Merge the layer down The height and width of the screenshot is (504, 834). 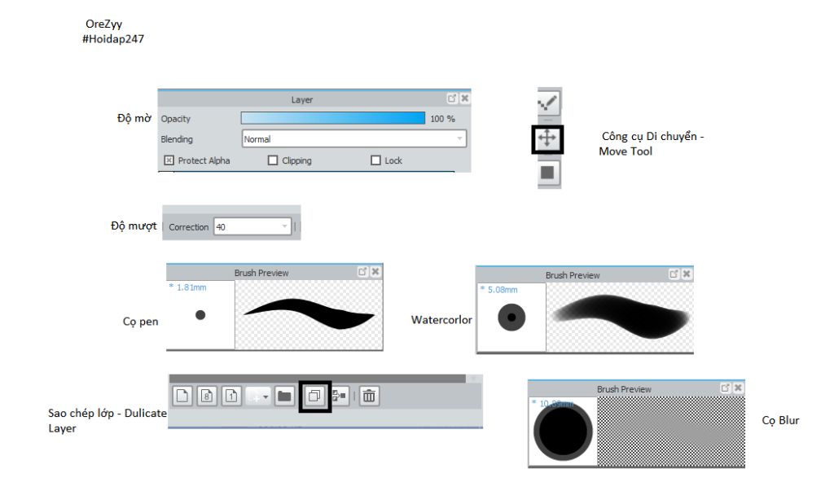pyautogui.click(x=340, y=396)
